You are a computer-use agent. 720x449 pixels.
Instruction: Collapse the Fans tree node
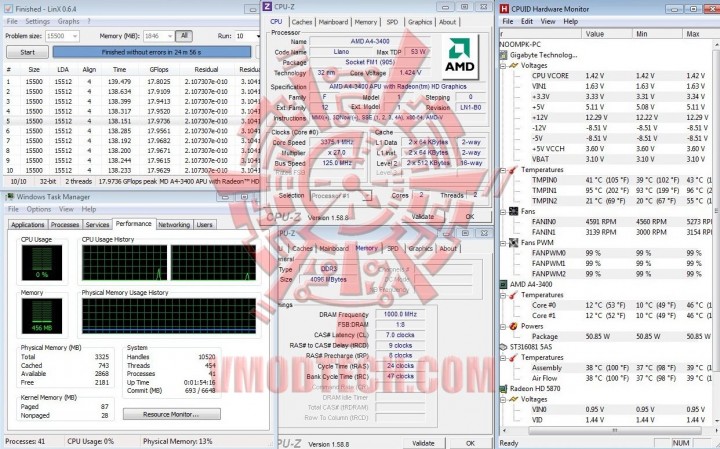[x=503, y=211]
